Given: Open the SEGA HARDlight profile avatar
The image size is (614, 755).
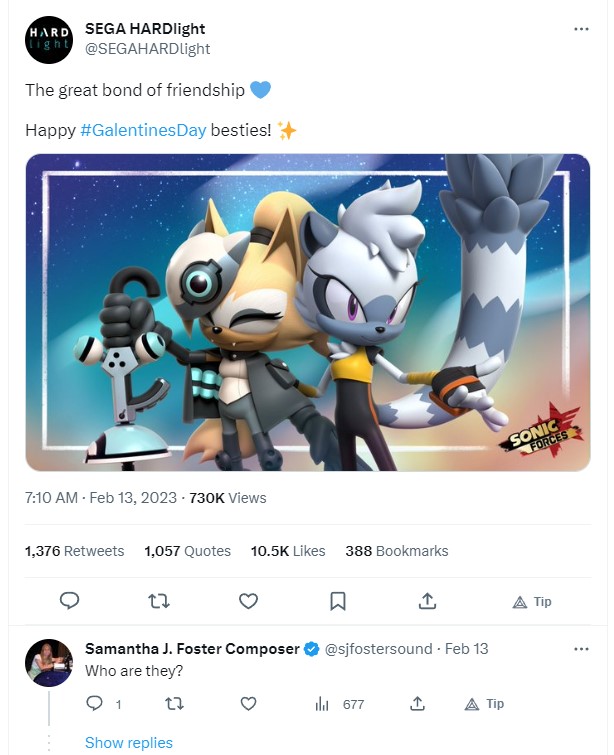Looking at the screenshot, I should click(49, 39).
